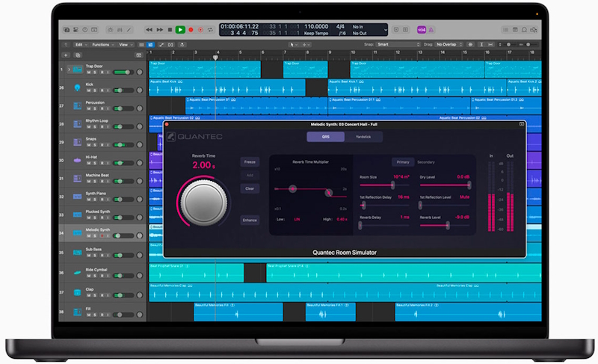The image size is (598, 364).
Task: Mute the Sub Bass track
Action: click(88, 256)
